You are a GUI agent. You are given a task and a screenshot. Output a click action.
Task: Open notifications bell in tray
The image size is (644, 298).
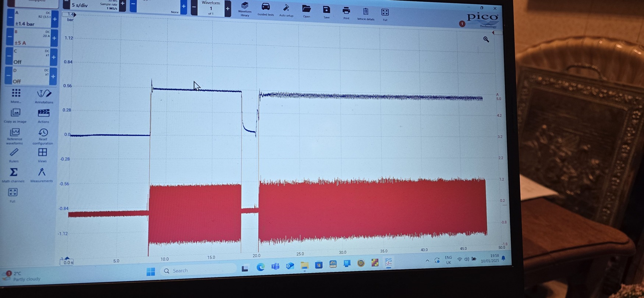coord(503,259)
